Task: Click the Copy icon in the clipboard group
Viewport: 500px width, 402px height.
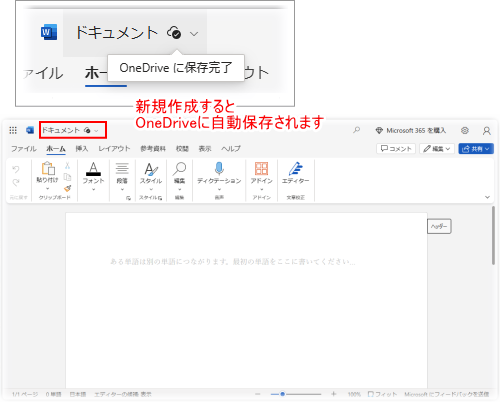Action: pyautogui.click(x=68, y=177)
